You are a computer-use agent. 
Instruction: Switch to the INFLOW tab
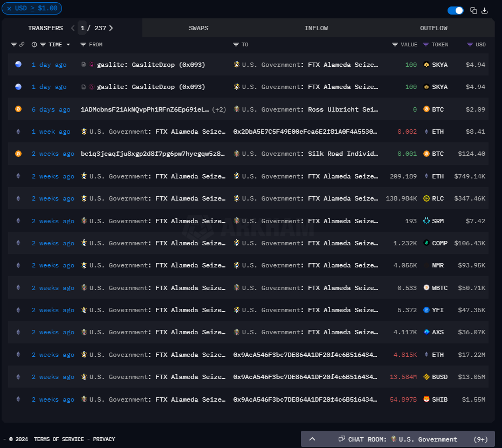(x=316, y=28)
